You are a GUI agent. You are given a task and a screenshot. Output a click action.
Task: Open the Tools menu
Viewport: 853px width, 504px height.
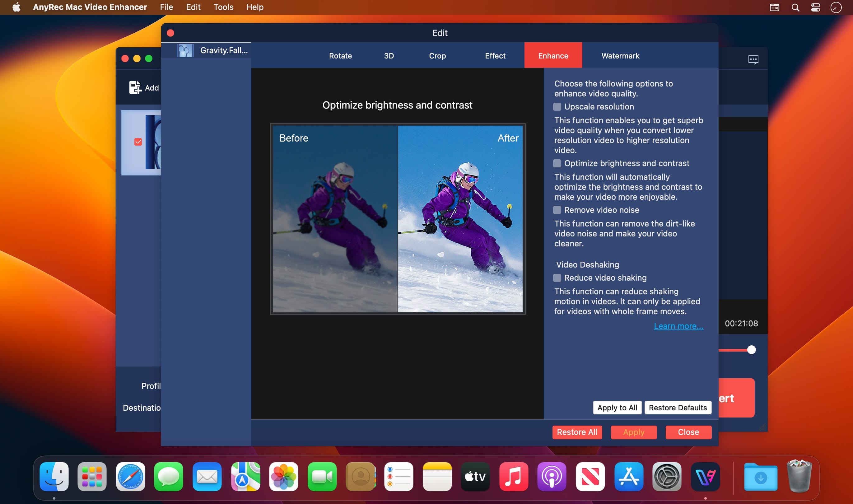click(223, 7)
